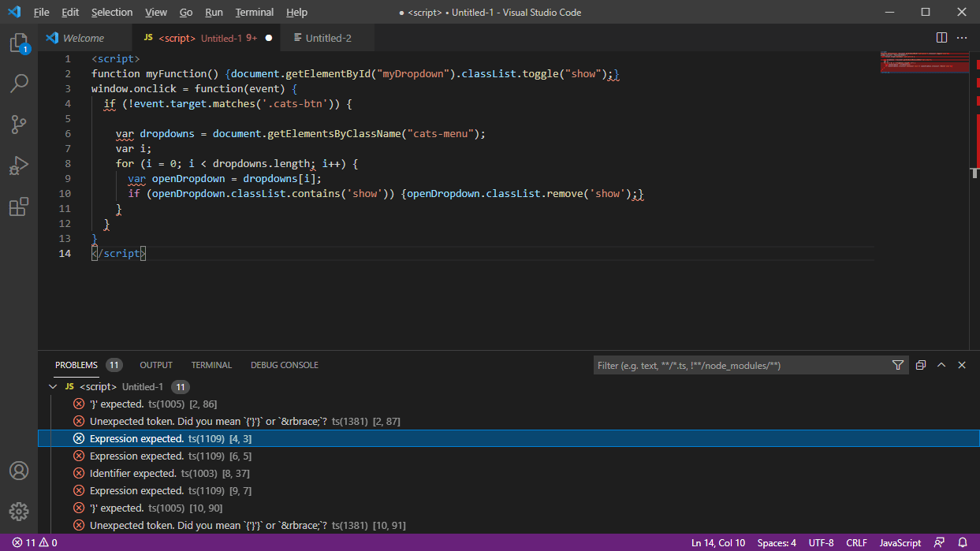The width and height of the screenshot is (980, 551).
Task: Open the Edit menu
Action: click(x=70, y=12)
